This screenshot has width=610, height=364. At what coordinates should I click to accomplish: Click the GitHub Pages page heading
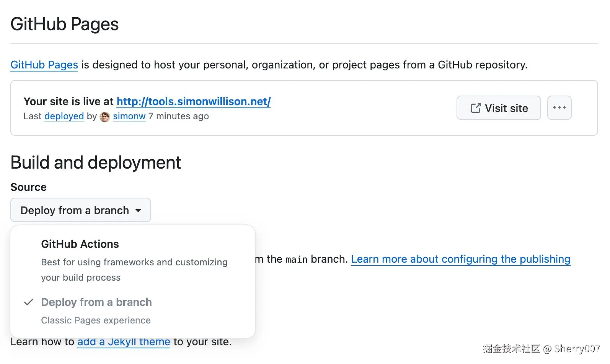tap(65, 24)
